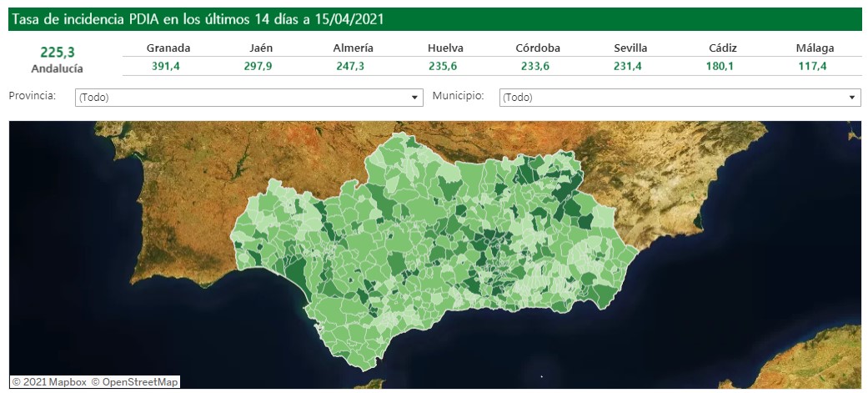Click Granada incidence value 391,4

coord(166,67)
